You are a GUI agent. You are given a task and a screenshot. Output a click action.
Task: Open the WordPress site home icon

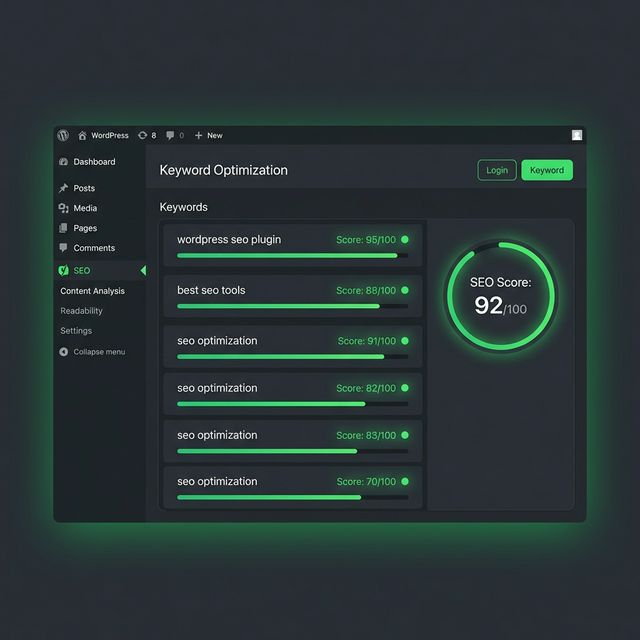coord(82,135)
